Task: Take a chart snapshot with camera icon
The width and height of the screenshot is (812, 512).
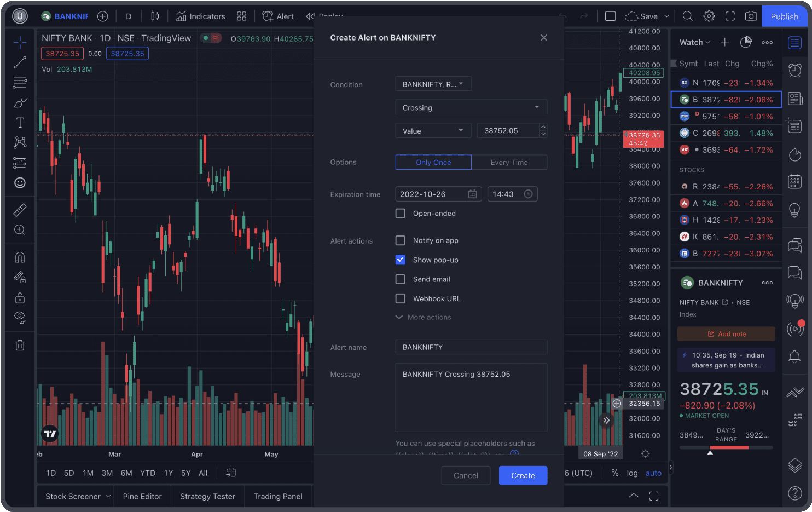Action: (x=751, y=16)
